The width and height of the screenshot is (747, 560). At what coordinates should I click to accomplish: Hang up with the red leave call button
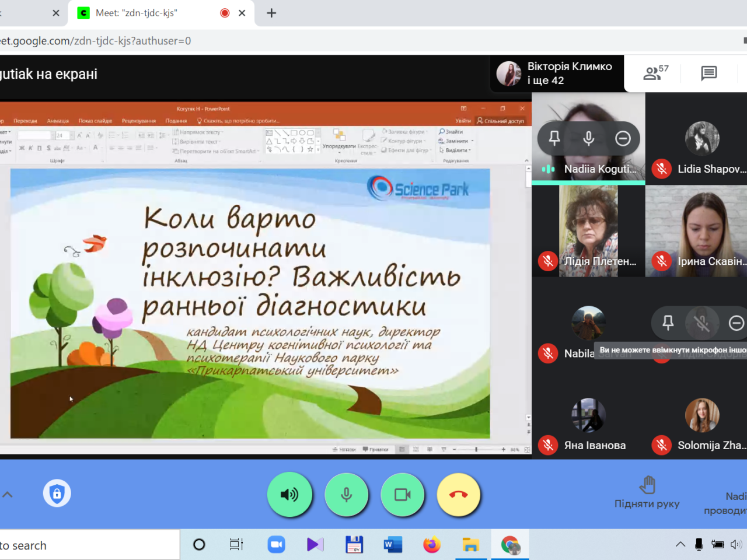458,495
